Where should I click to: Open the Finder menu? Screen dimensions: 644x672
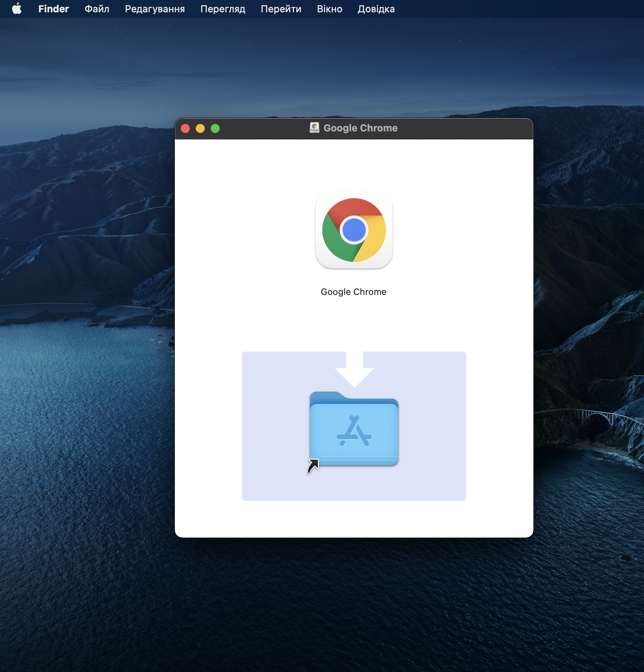click(53, 9)
